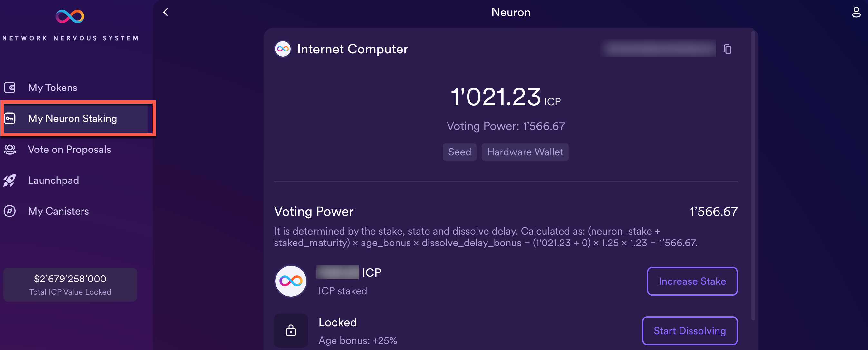Select the Seed tag
The height and width of the screenshot is (350, 868).
coord(459,152)
